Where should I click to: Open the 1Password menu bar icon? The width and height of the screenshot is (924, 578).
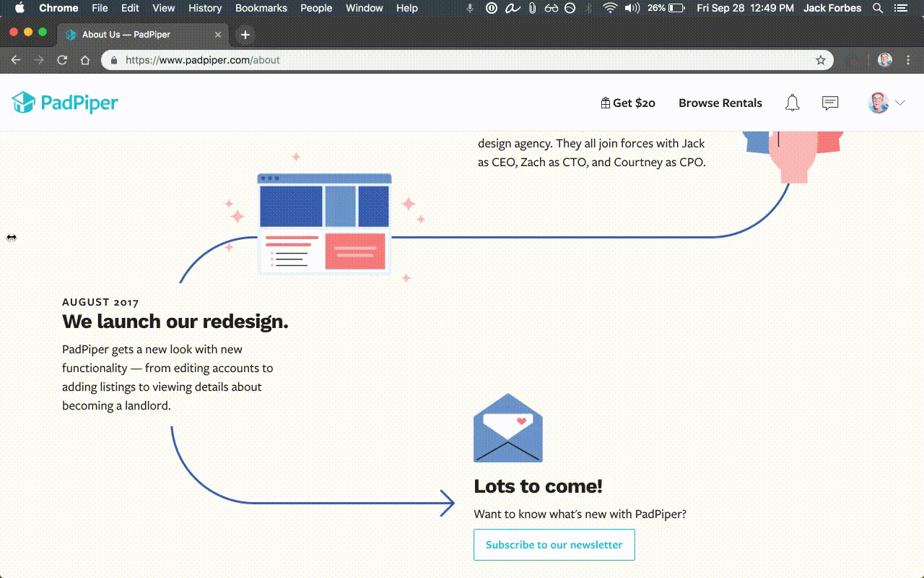(x=492, y=8)
